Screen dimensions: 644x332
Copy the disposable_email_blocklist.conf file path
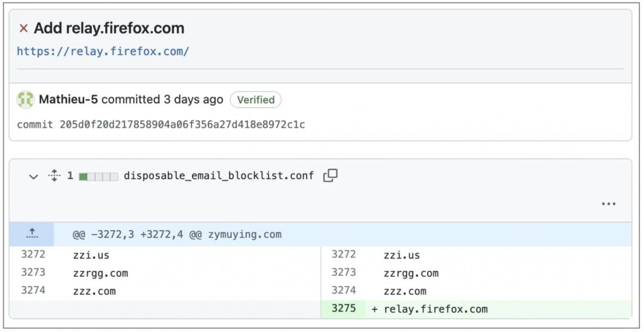coord(330,176)
